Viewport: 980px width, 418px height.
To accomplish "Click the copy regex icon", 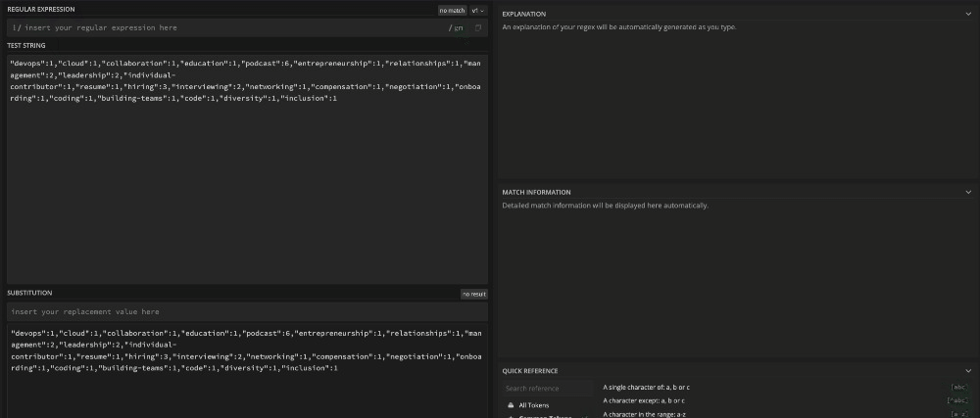I will coord(478,28).
